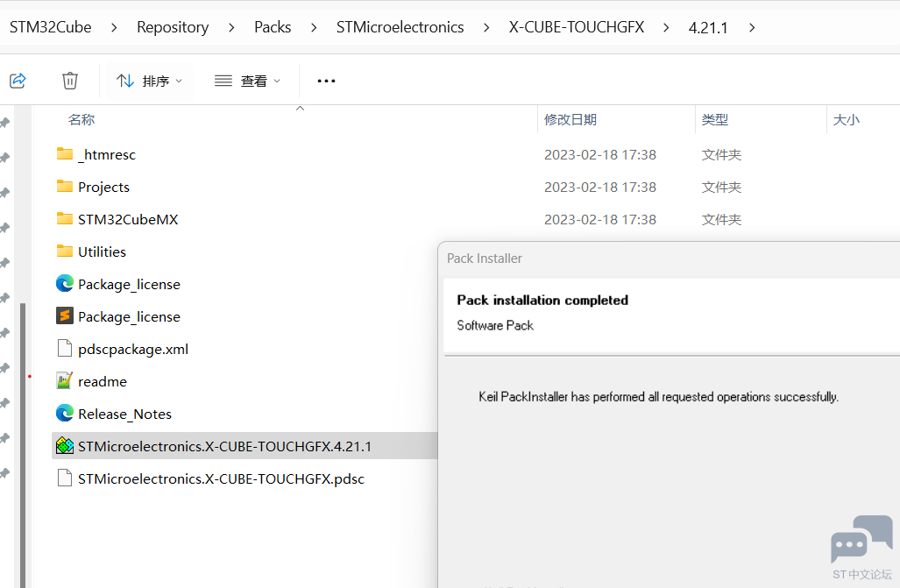900x588 pixels.
Task: Select Sublime icon of second Package_license file
Action: coord(65,315)
